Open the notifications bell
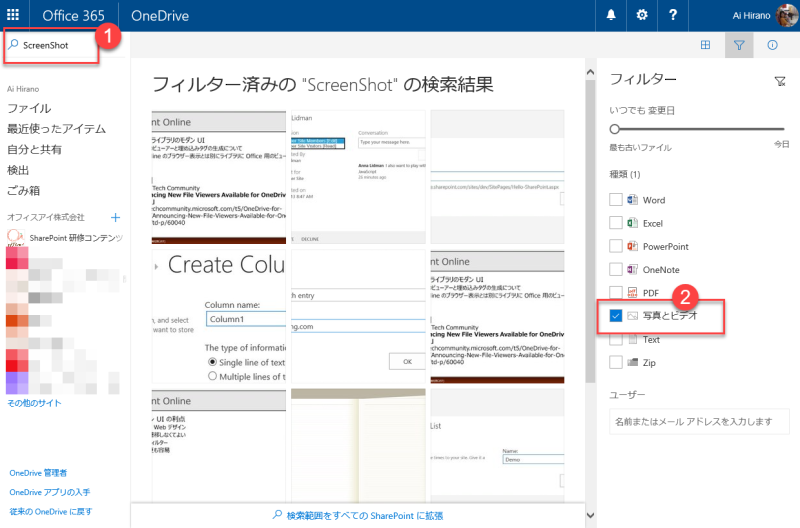Viewport: 800px width, 528px height. pos(611,15)
